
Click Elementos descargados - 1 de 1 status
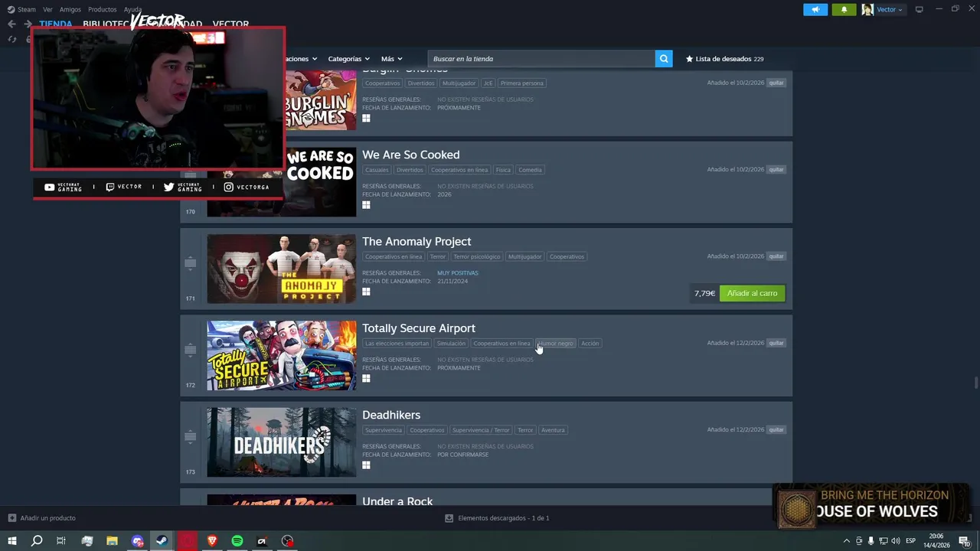click(503, 518)
